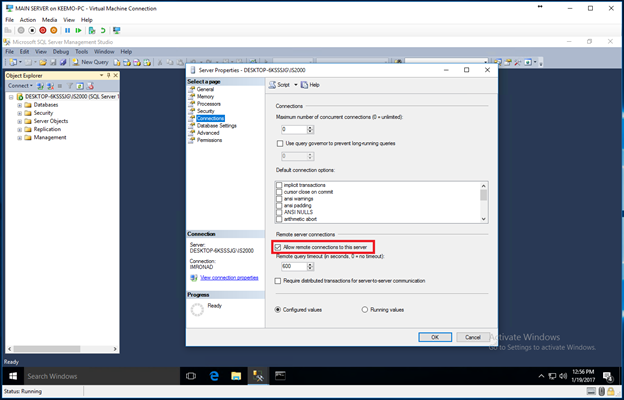Open the SSMS icon in Windows taskbar
The image size is (624, 400).
tap(259, 376)
